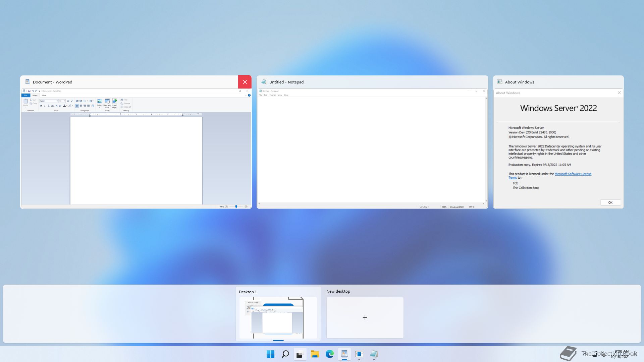Click OK in About Windows dialog
644x362 pixels.
[x=610, y=202]
